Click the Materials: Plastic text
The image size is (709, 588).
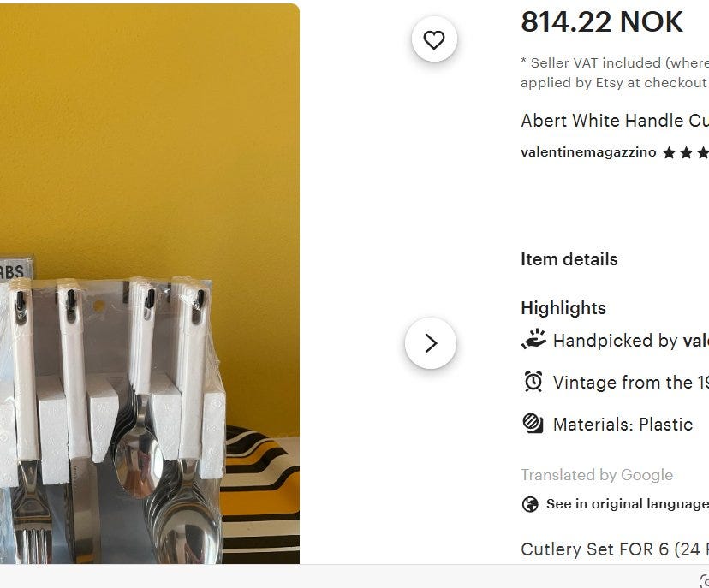(623, 425)
